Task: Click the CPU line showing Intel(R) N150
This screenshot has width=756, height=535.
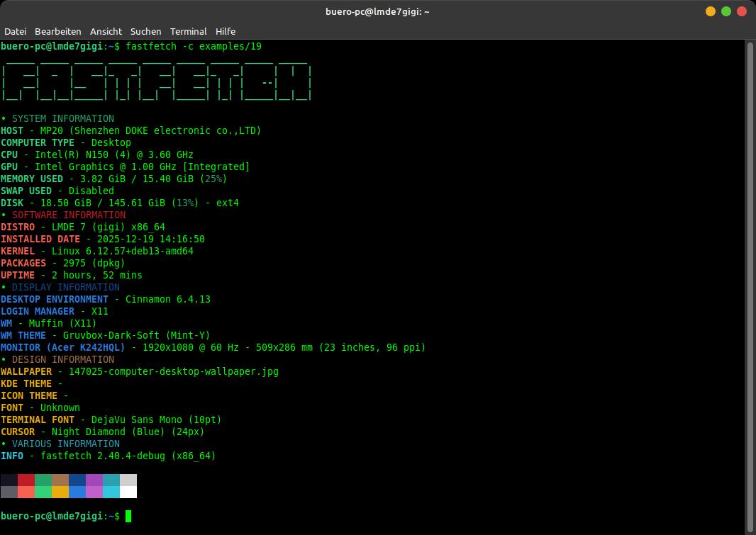Action: (97, 154)
